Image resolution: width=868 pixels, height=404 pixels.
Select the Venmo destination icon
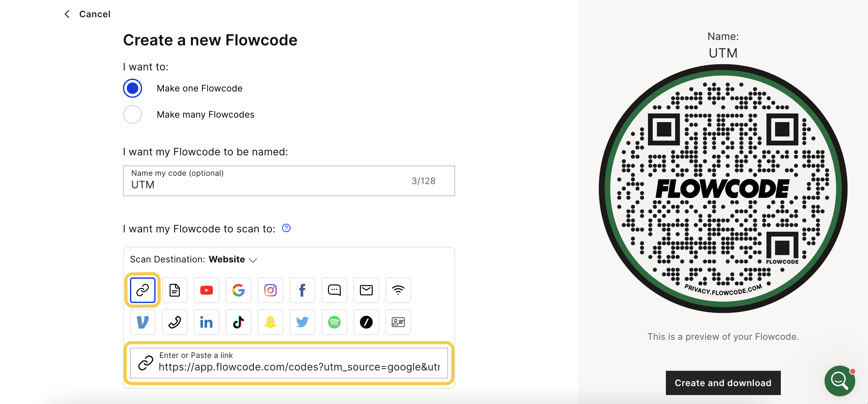tap(142, 322)
